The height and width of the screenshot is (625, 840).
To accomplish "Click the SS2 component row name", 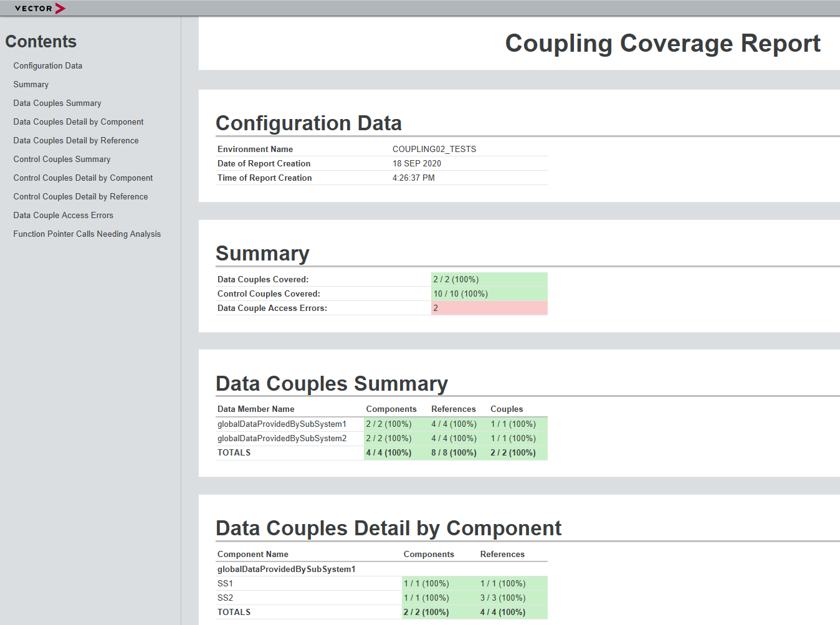I will point(226,598).
